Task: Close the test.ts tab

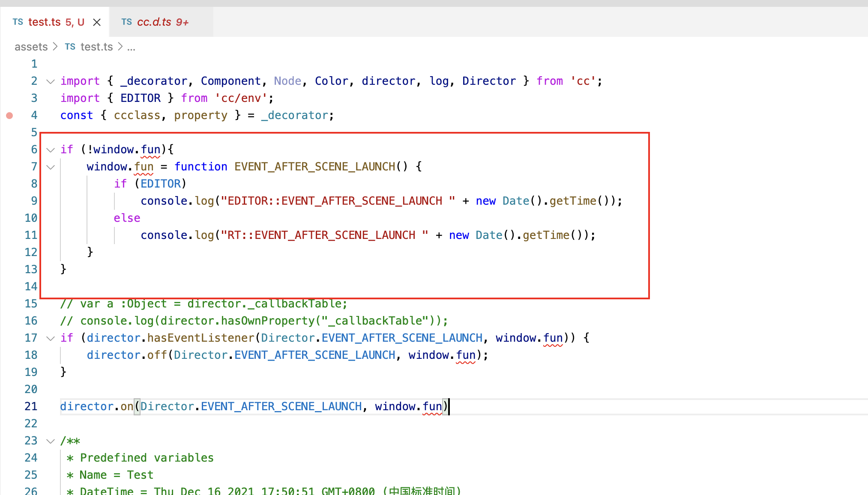Action: tap(97, 22)
